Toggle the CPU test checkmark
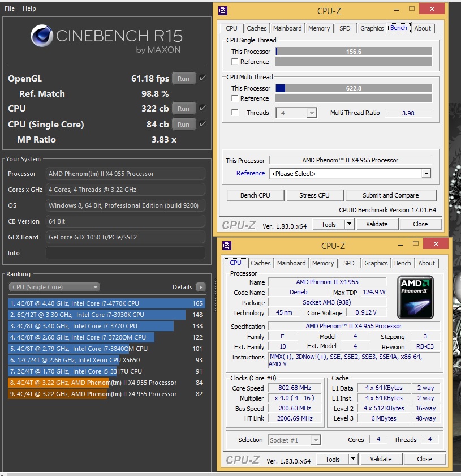The image size is (461, 476). click(x=203, y=108)
